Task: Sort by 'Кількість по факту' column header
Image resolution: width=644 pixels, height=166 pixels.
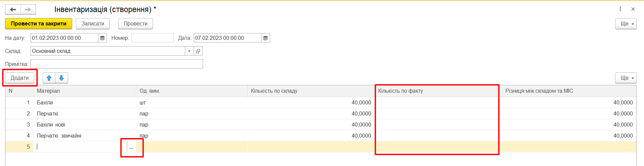Action: (436, 91)
